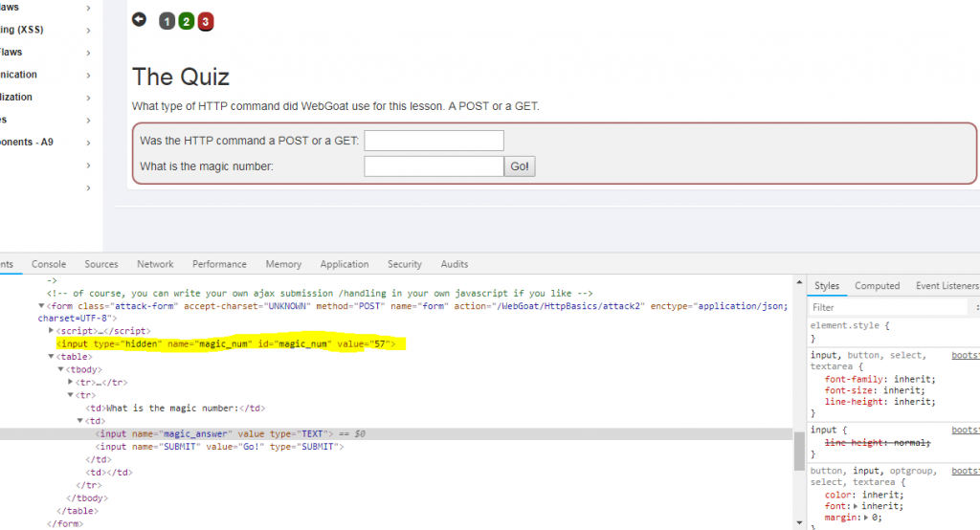This screenshot has width=980, height=530.
Task: Open the Memory tab
Action: (283, 264)
